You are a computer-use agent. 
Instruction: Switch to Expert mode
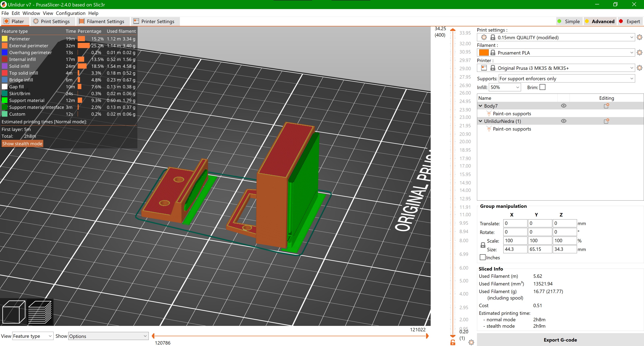coord(630,21)
